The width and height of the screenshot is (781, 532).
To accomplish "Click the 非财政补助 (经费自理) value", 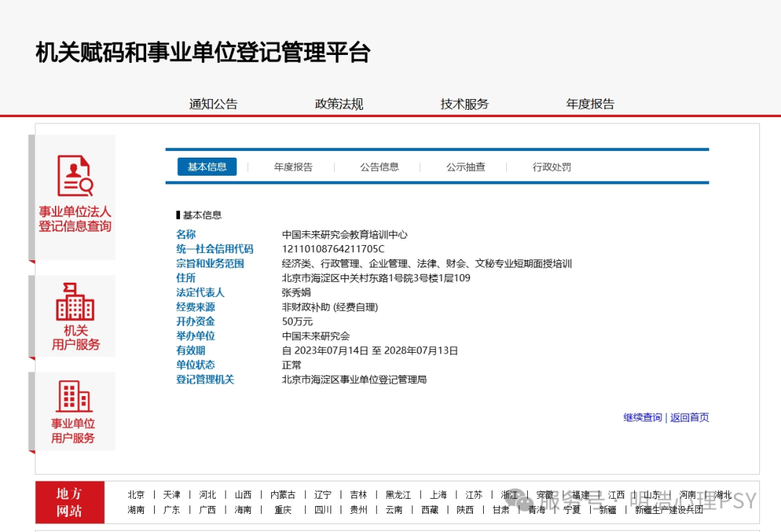I will click(x=330, y=307).
